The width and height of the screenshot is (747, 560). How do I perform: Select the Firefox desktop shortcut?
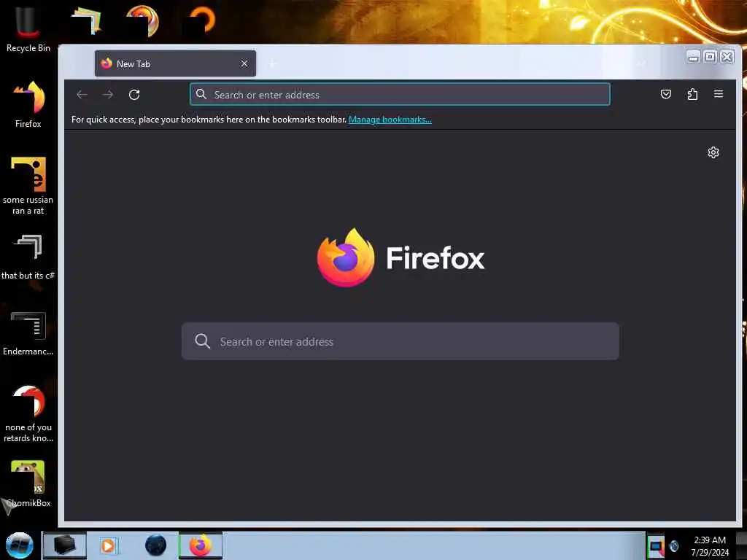(x=28, y=105)
